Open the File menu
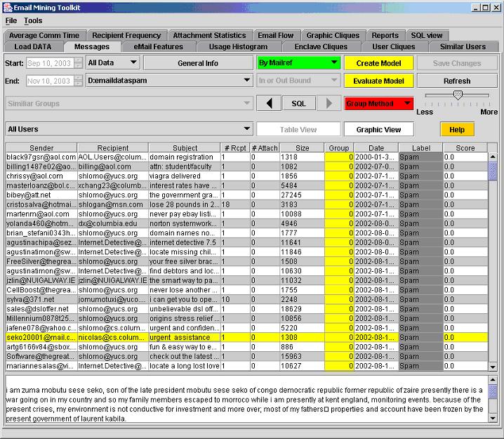The image size is (504, 439). [x=11, y=21]
